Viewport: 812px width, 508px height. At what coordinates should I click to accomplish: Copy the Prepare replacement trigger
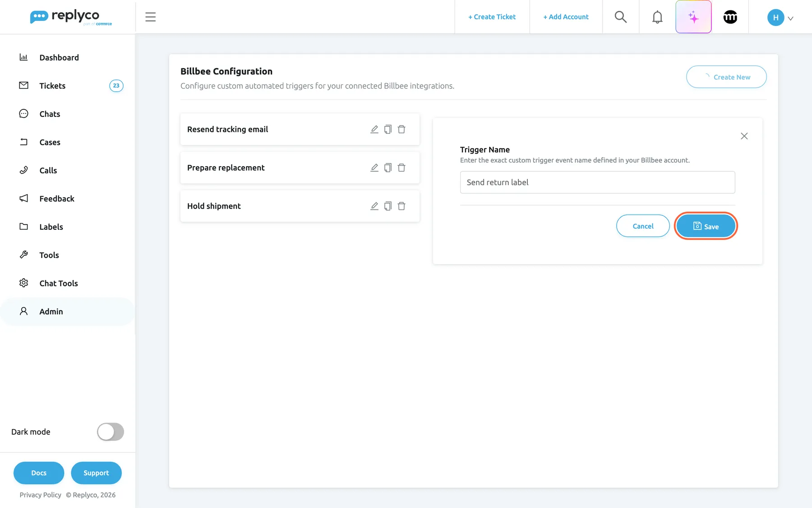pyautogui.click(x=388, y=168)
